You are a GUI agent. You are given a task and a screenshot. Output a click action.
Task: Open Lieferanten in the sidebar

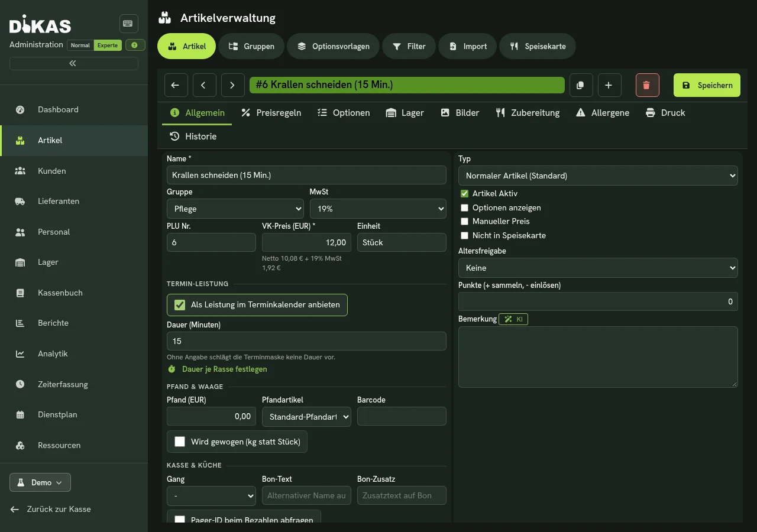[x=74, y=201]
